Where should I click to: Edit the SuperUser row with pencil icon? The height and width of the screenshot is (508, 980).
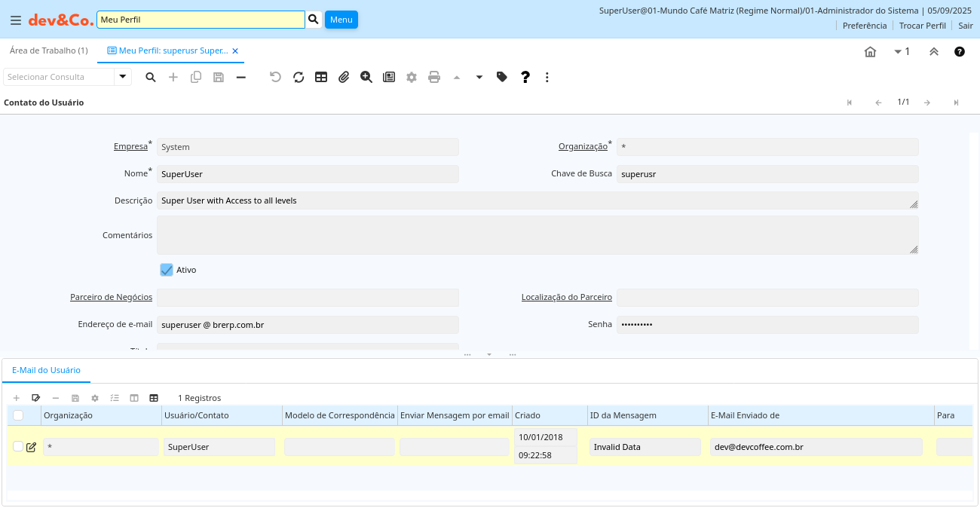click(x=32, y=447)
